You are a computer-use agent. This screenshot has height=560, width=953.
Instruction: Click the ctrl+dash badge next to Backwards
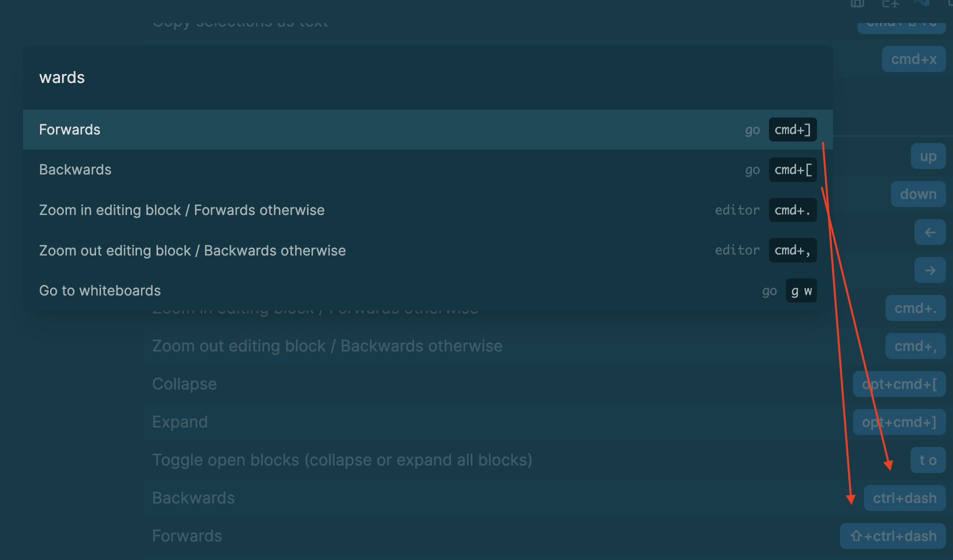click(904, 497)
